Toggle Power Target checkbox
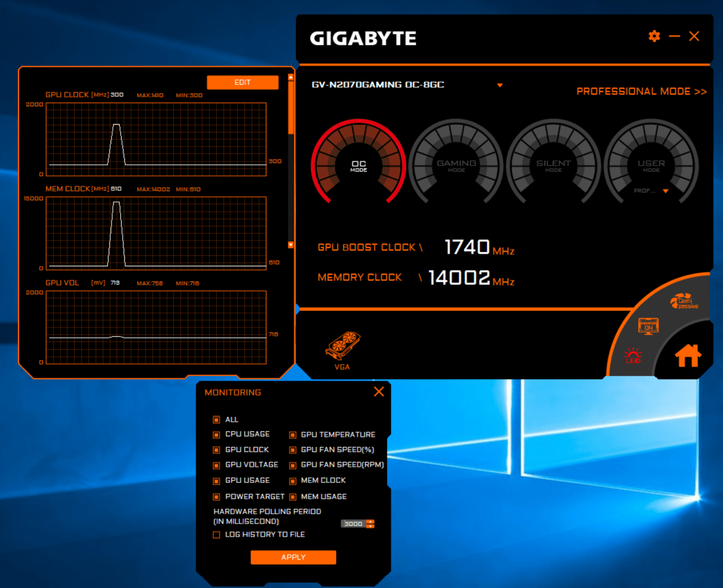 pyautogui.click(x=216, y=497)
